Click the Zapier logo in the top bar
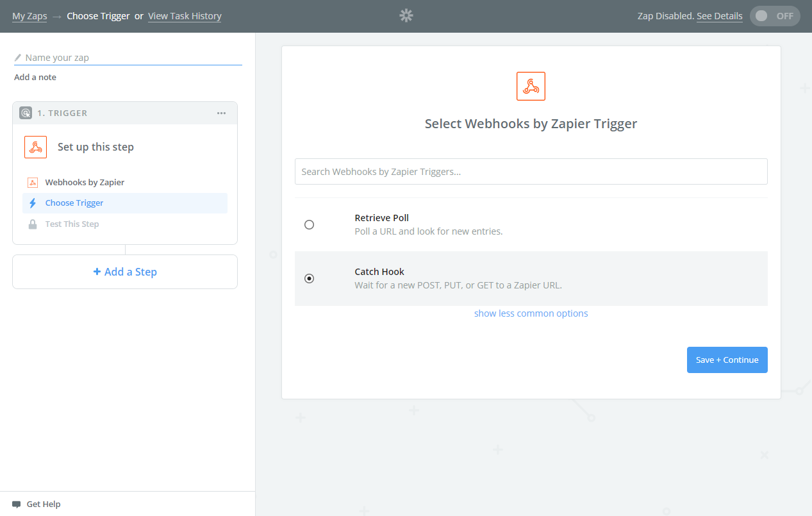Viewport: 812px width, 516px height. coord(406,15)
